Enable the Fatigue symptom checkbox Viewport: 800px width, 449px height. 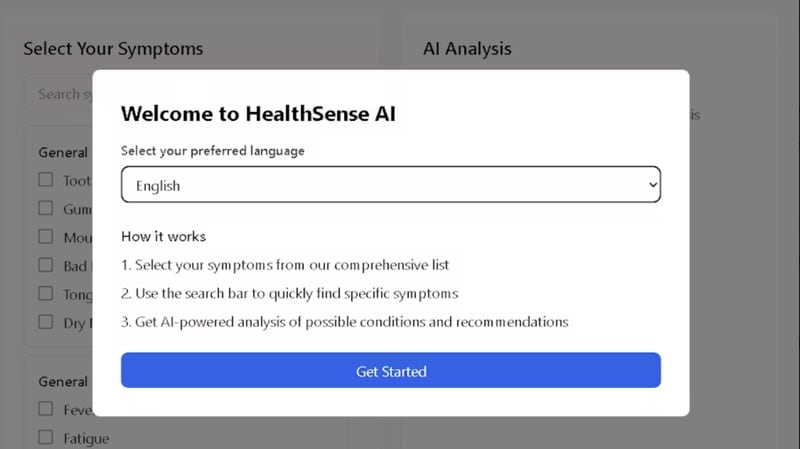pyautogui.click(x=46, y=438)
